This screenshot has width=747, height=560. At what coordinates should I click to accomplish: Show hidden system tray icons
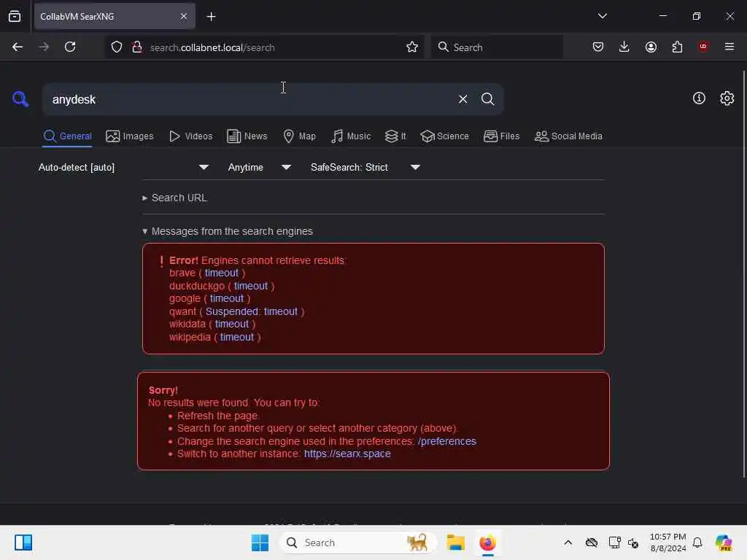[568, 542]
